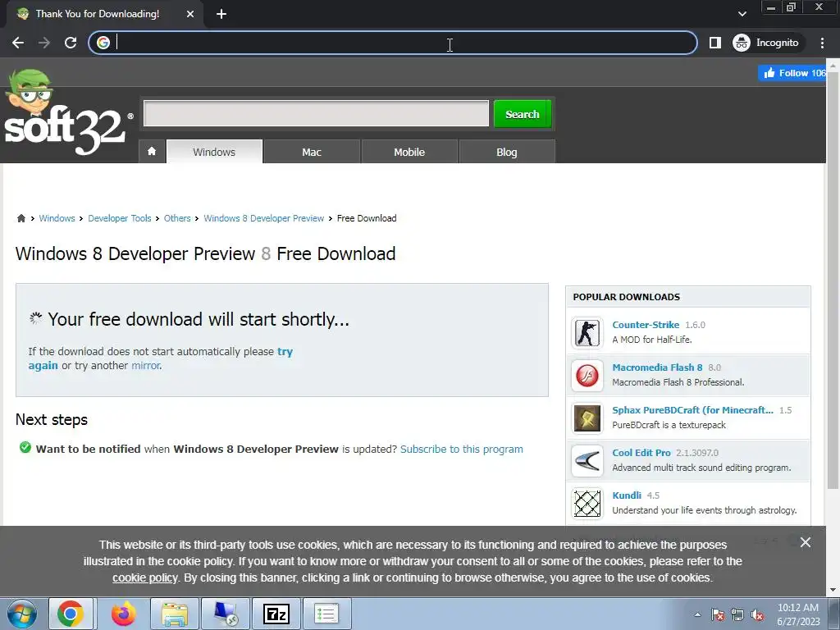
Task: Open File Explorer from the taskbar
Action: pyautogui.click(x=175, y=614)
